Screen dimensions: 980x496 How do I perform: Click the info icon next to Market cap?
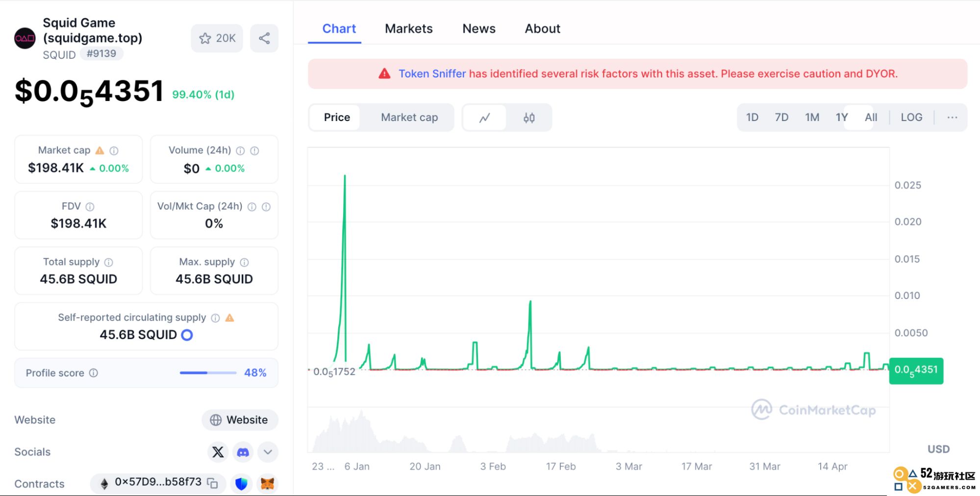click(114, 150)
